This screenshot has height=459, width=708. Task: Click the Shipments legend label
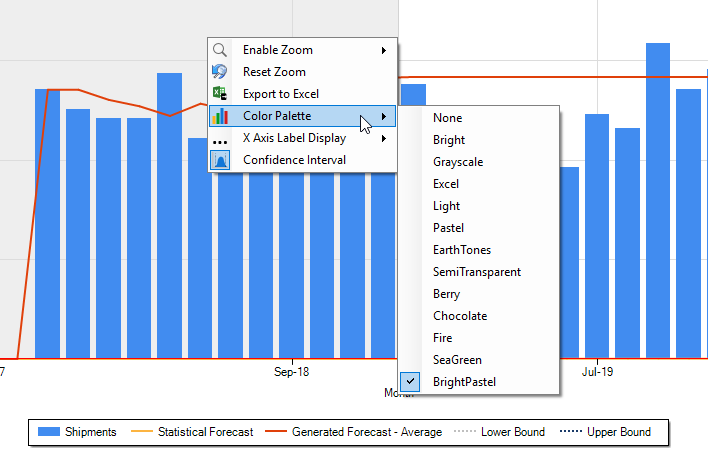click(x=91, y=432)
